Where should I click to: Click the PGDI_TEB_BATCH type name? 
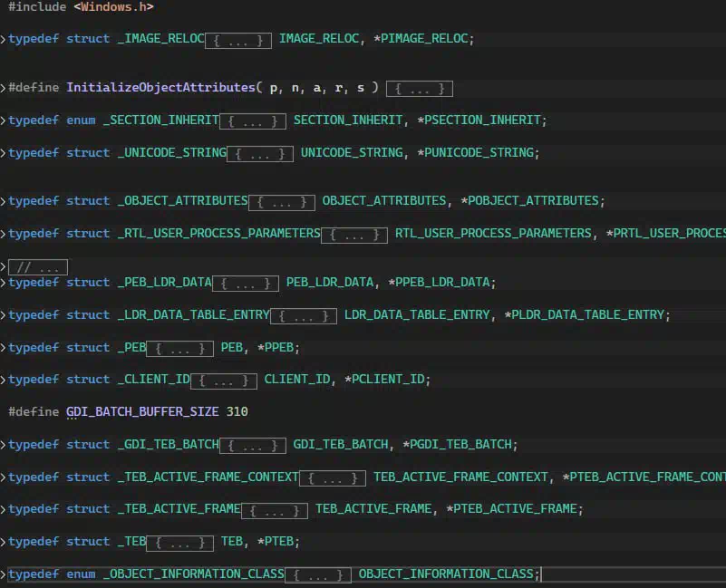(460, 445)
